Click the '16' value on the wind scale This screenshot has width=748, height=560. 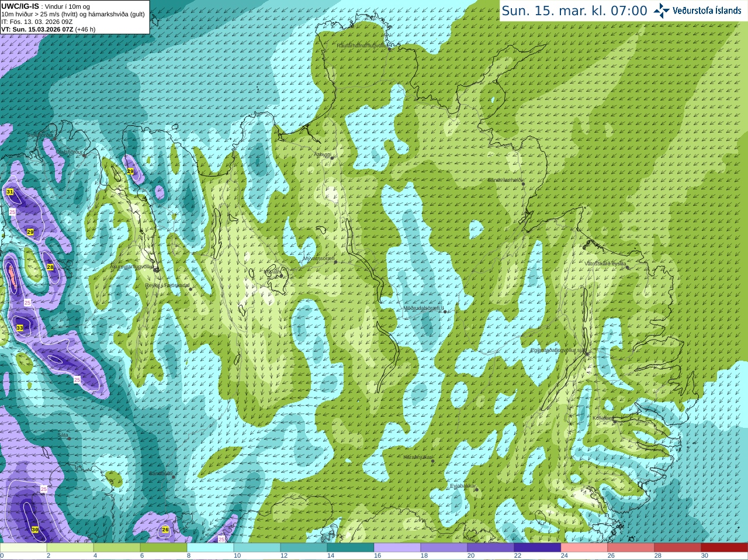click(x=378, y=556)
